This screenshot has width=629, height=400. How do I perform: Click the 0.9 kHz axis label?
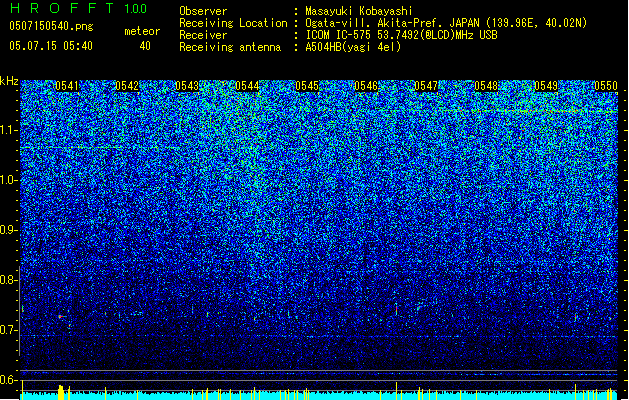pyautogui.click(x=9, y=230)
